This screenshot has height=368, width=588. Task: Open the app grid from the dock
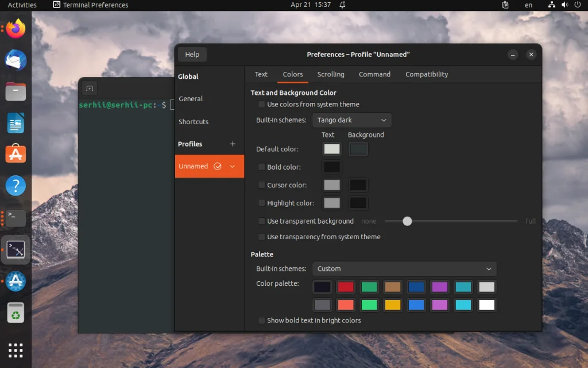(15, 350)
